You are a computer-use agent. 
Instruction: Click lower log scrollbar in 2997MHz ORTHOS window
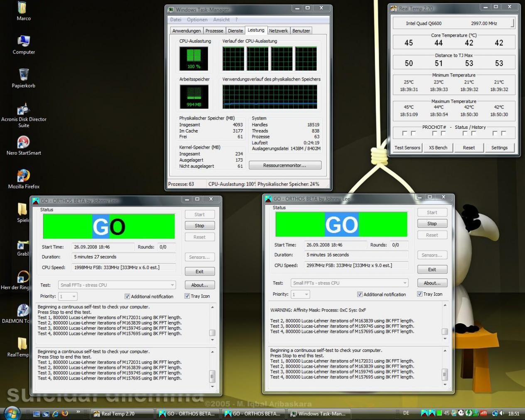pyautogui.click(x=445, y=367)
